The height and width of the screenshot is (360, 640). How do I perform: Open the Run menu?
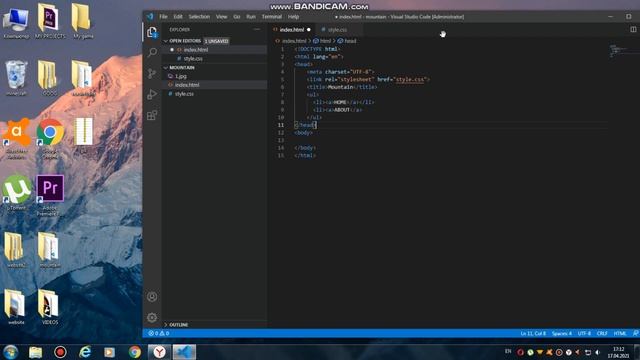point(251,17)
